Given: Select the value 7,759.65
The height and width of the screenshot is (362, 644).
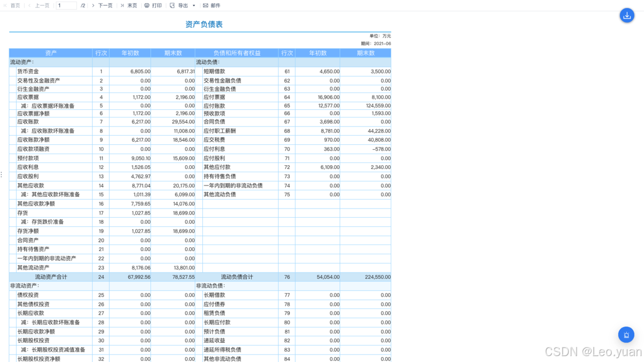Looking at the screenshot, I should click(x=141, y=204).
